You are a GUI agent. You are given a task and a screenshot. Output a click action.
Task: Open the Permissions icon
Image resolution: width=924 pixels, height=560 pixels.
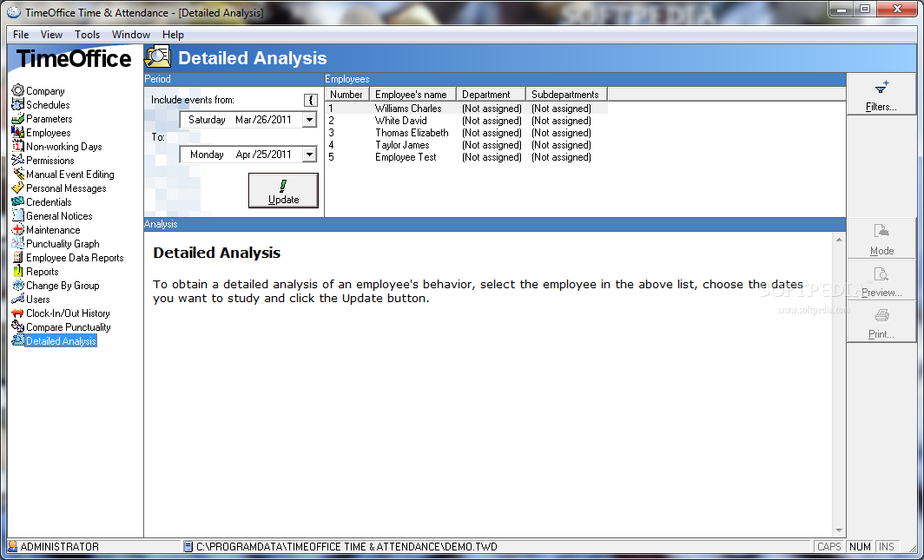tap(17, 160)
